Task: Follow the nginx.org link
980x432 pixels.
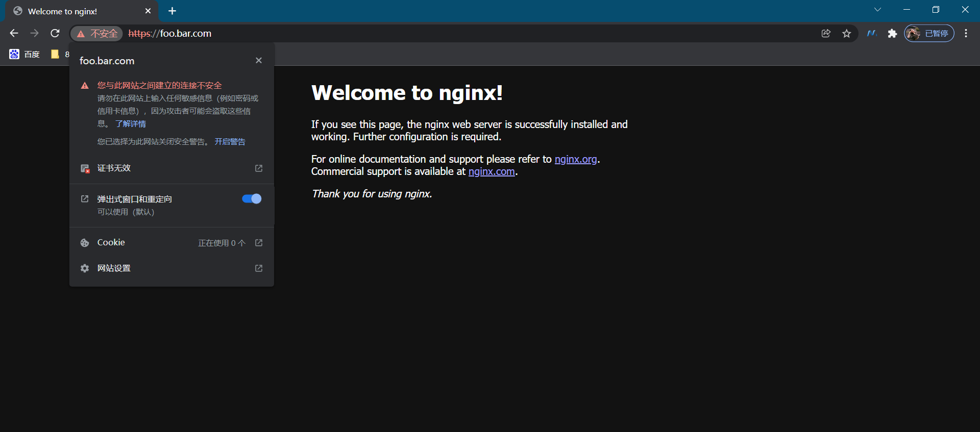Action: pos(575,159)
